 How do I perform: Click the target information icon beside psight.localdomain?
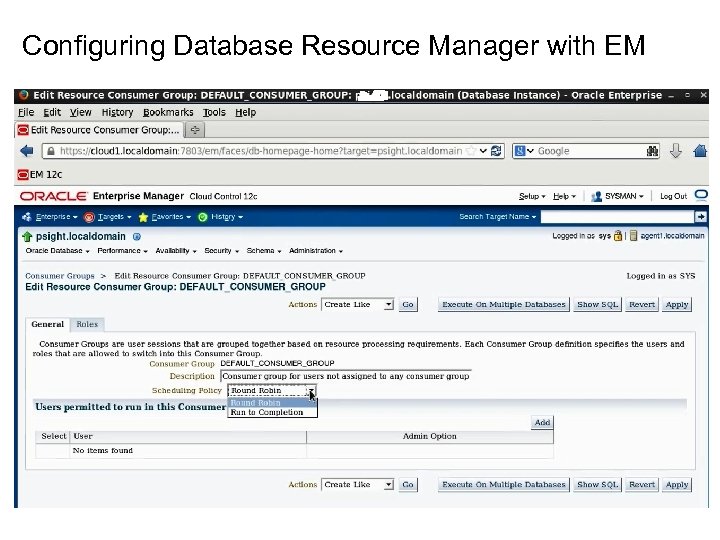137,236
